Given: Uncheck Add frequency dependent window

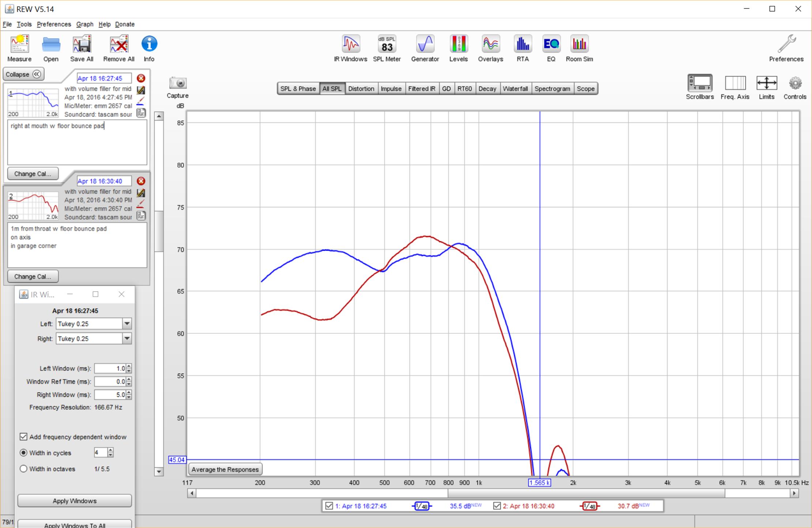Looking at the screenshot, I should click(23, 437).
